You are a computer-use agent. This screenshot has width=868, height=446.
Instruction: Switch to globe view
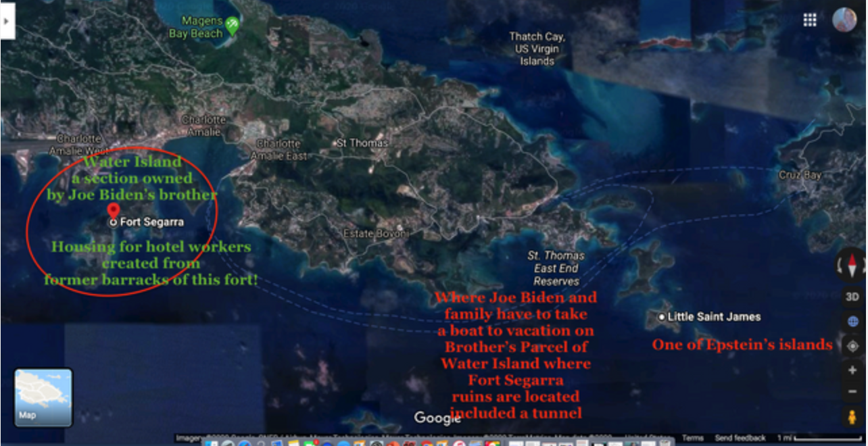853,322
